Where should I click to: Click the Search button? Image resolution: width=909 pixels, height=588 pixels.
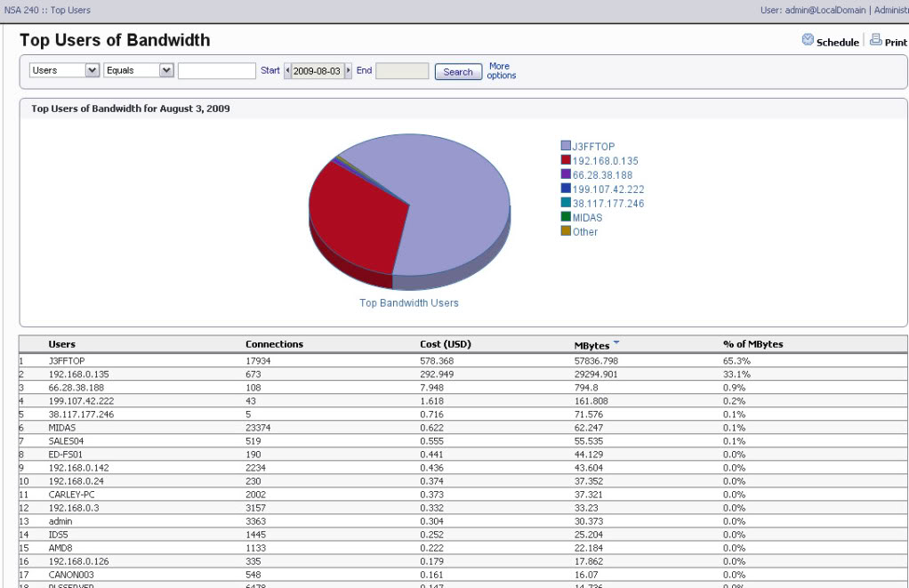(x=457, y=71)
